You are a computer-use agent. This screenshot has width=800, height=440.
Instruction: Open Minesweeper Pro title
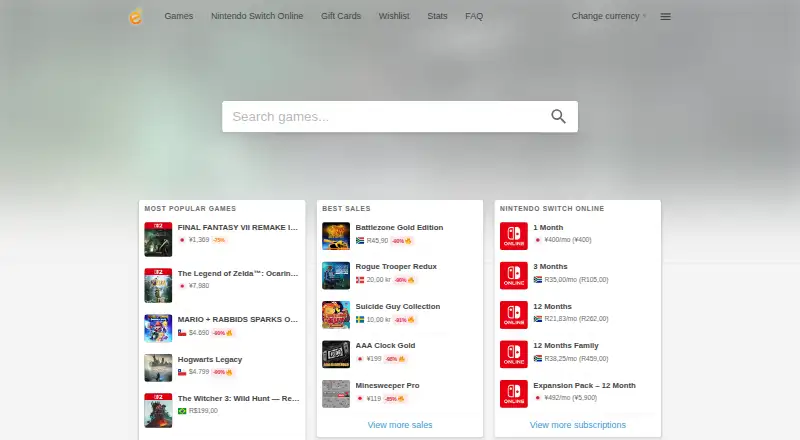pyautogui.click(x=387, y=385)
